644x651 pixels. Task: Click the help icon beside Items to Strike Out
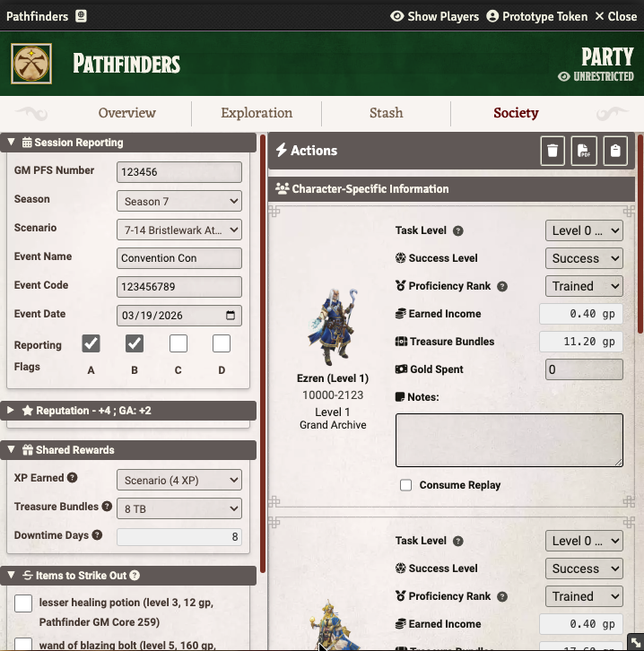pos(135,575)
